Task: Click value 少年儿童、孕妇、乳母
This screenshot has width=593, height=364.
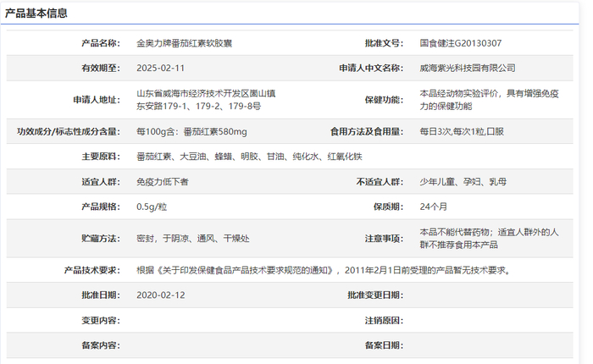Action: point(463,182)
